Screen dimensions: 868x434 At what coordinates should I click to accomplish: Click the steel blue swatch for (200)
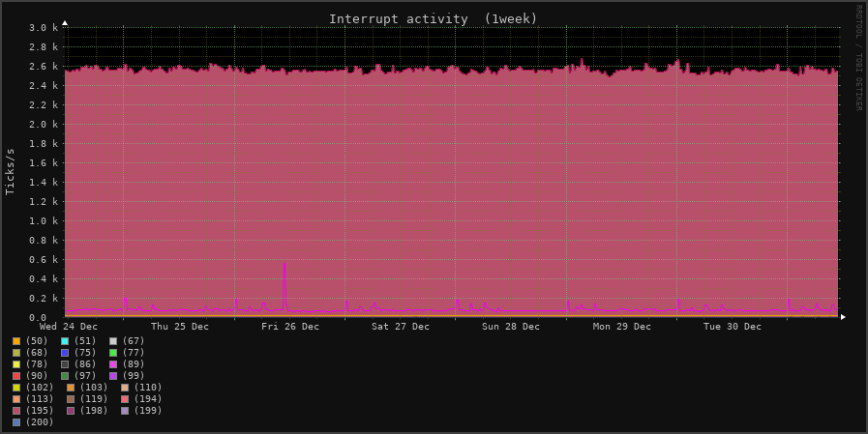point(16,422)
